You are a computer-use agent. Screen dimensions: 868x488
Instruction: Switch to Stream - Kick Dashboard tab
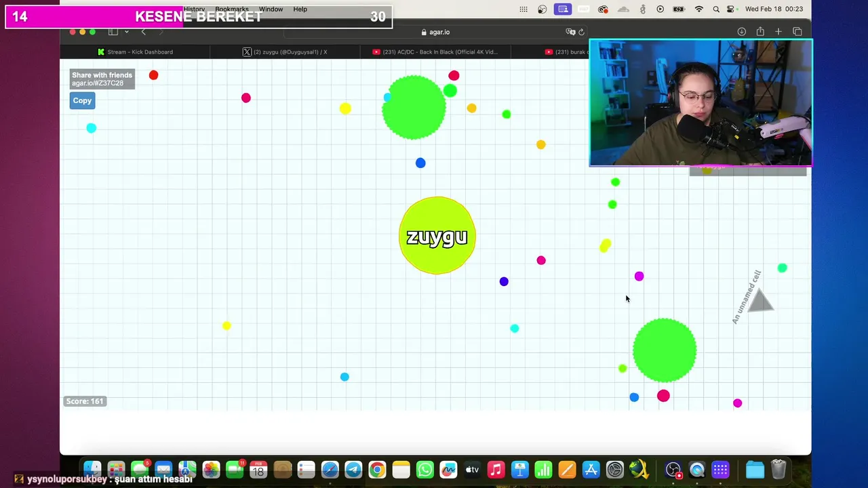(x=135, y=52)
